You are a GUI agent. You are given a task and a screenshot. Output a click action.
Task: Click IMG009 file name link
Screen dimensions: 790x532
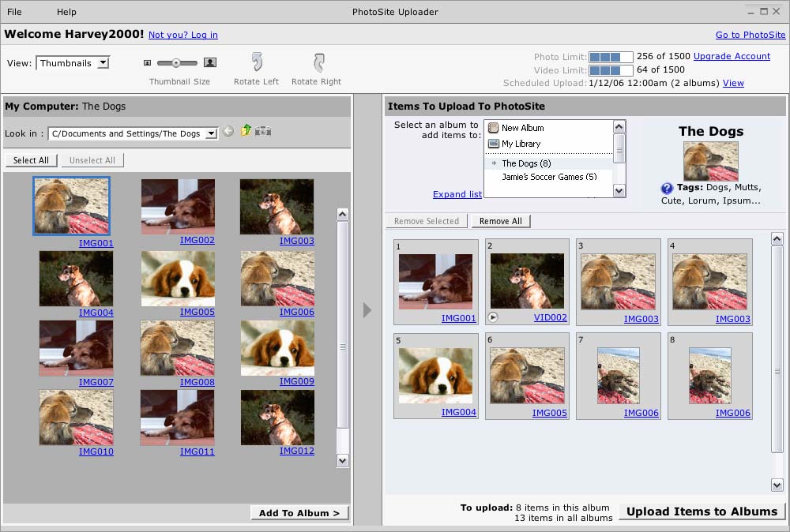[x=297, y=381]
